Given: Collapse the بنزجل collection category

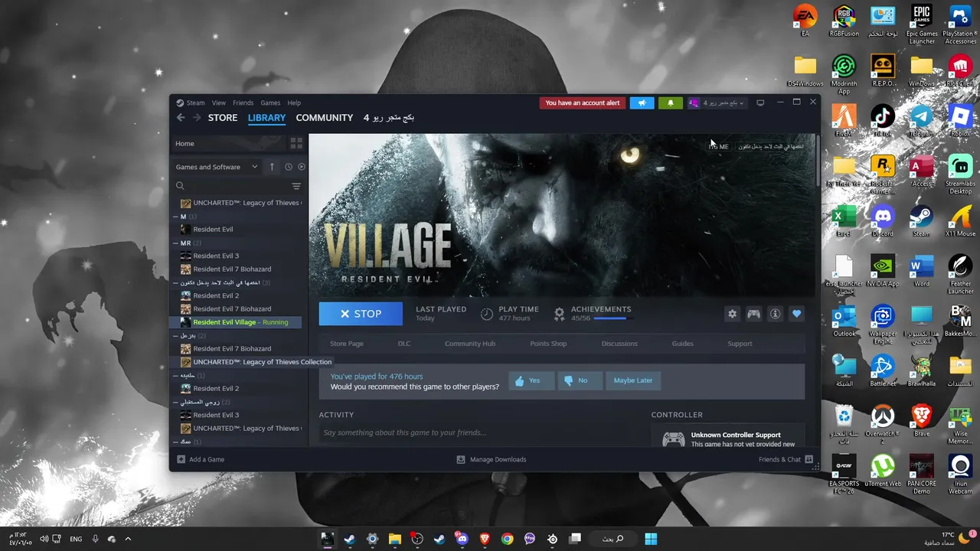Looking at the screenshot, I should (175, 336).
